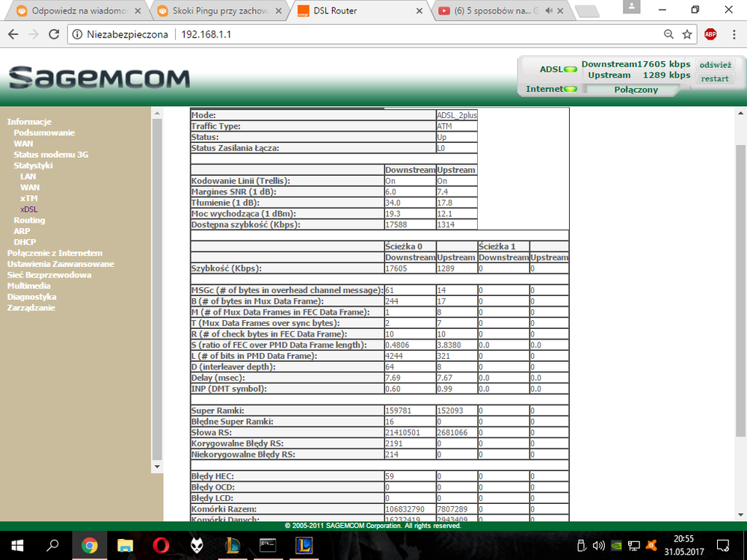The width and height of the screenshot is (747, 560).
Task: Expand the Sieć Bezprzewodowa section
Action: pyautogui.click(x=49, y=274)
